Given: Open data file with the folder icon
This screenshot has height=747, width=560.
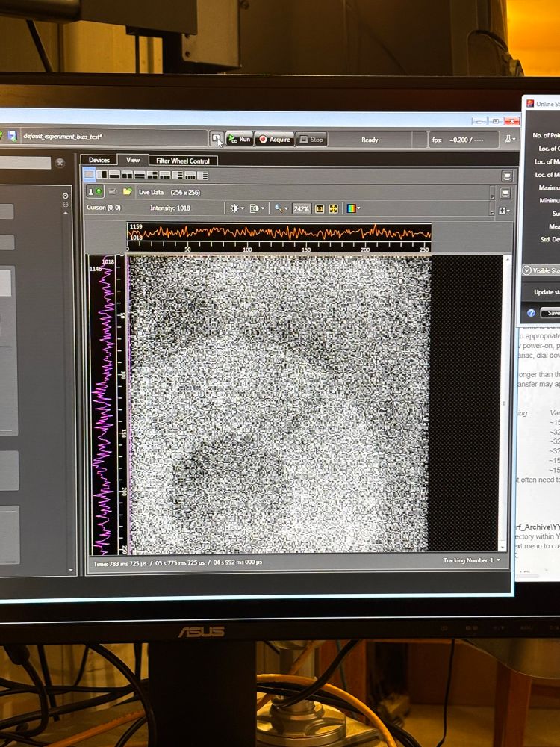Looking at the screenshot, I should point(127,191).
